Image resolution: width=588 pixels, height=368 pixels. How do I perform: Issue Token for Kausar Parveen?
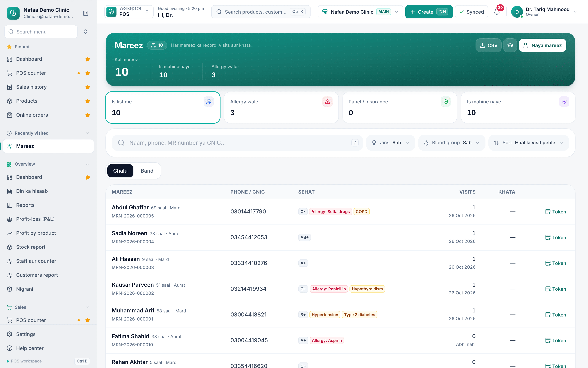(x=555, y=289)
